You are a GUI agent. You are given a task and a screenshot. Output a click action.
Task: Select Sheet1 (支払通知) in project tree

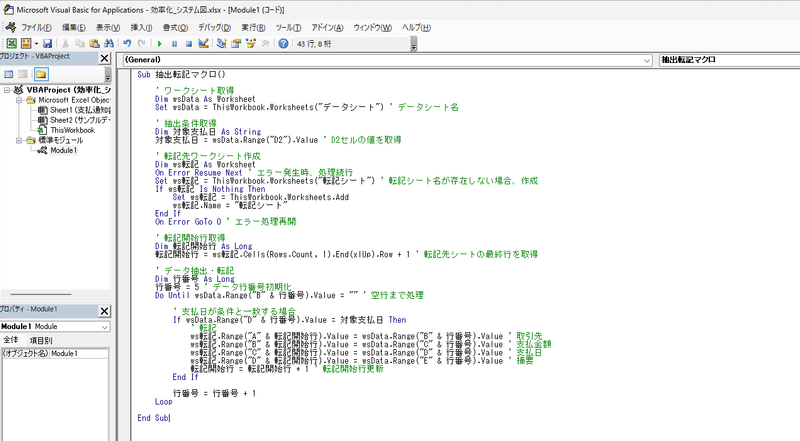(80, 110)
